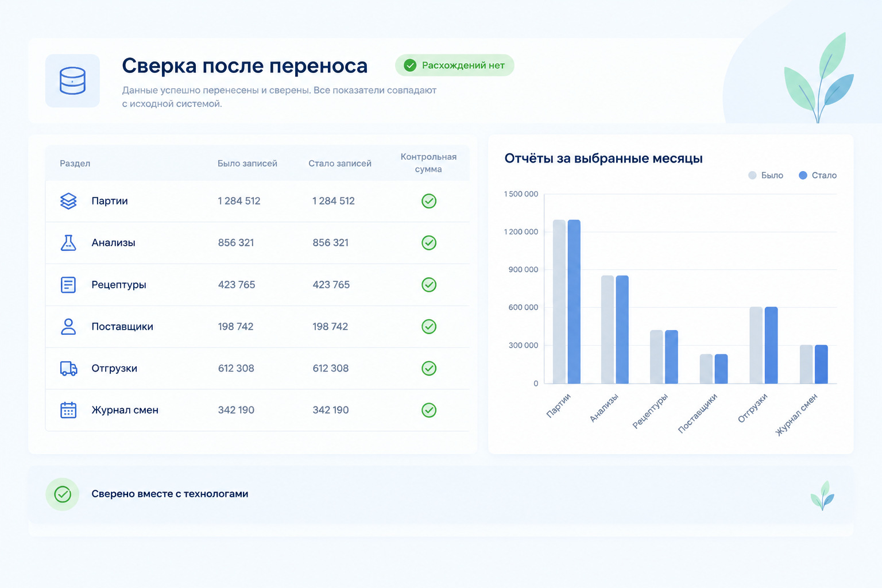
Task: Click the green check icon beside Сверено вместе с технологами
Action: [x=63, y=494]
